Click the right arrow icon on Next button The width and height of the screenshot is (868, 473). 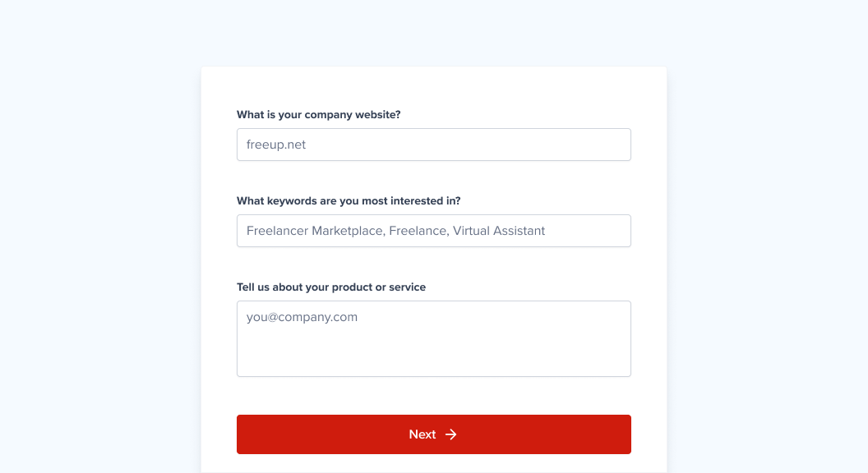(x=451, y=434)
